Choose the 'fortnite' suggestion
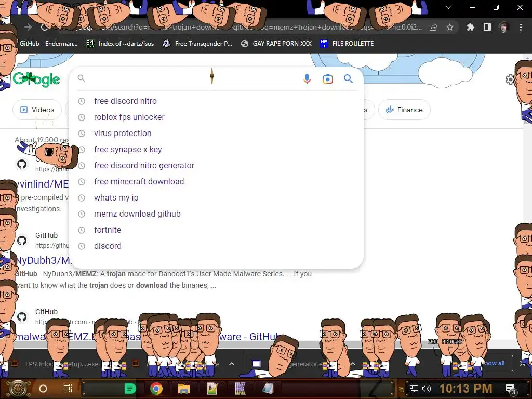 (216, 230)
